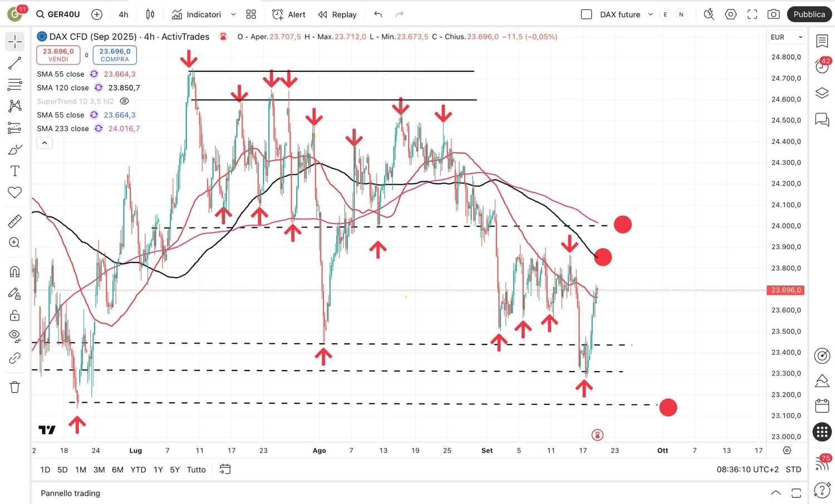The width and height of the screenshot is (835, 504).
Task: Expand the chevron next to Indicatori
Action: coord(233,14)
